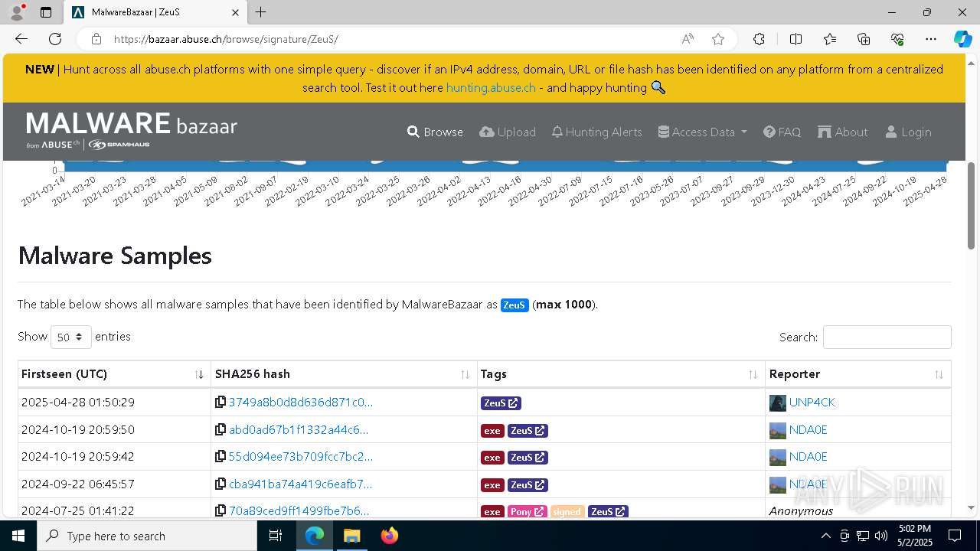Copy the hash 3749a8b0d8d636d871c0 using the copy icon
The width and height of the screenshot is (980, 551).
220,403
